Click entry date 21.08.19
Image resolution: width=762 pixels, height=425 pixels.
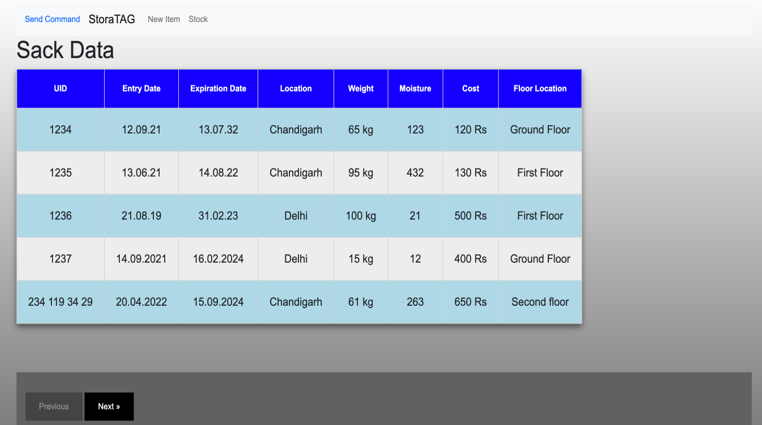click(x=141, y=216)
